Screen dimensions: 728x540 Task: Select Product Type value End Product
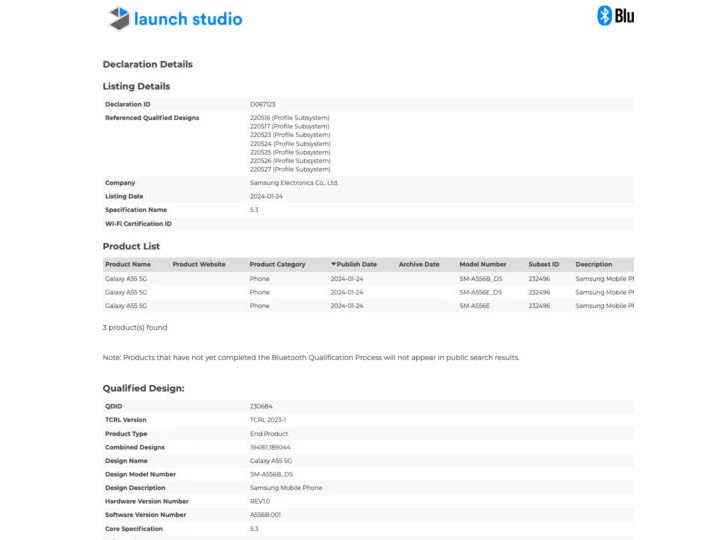269,434
